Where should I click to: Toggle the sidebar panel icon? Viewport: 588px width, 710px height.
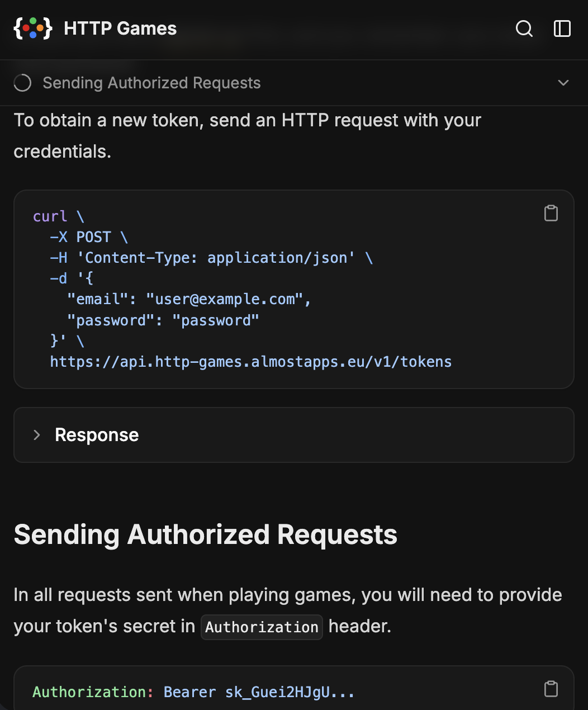coord(562,29)
